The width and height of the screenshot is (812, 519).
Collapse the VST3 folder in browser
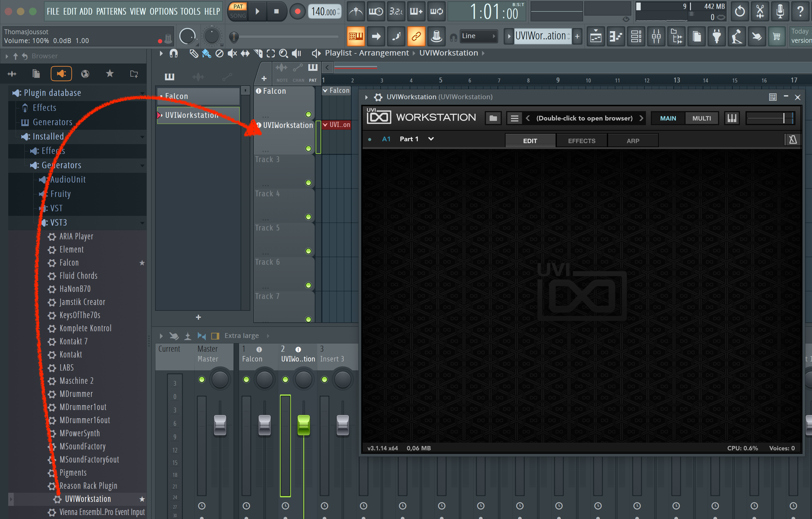(142, 223)
